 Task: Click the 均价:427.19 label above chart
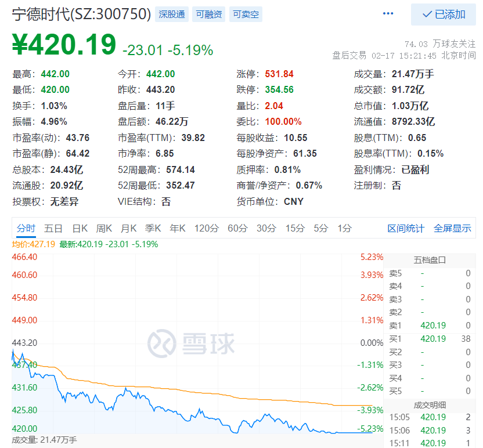pos(33,244)
